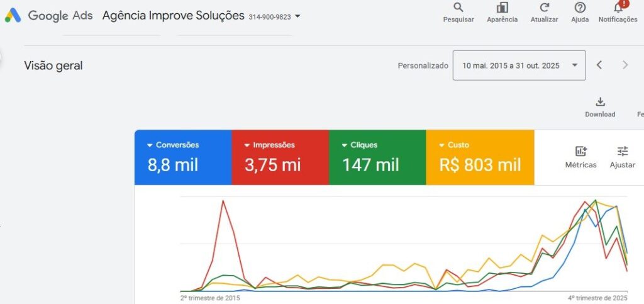Click the Pesquisar search icon
The image size is (644, 304).
458,8
